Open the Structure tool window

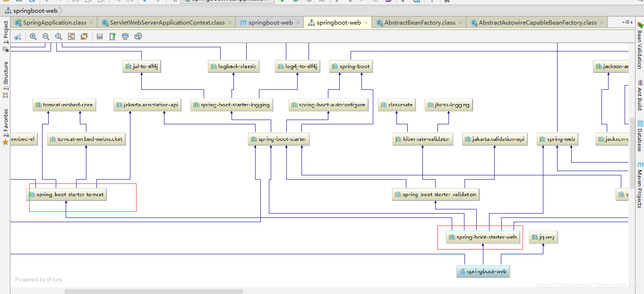pos(5,79)
